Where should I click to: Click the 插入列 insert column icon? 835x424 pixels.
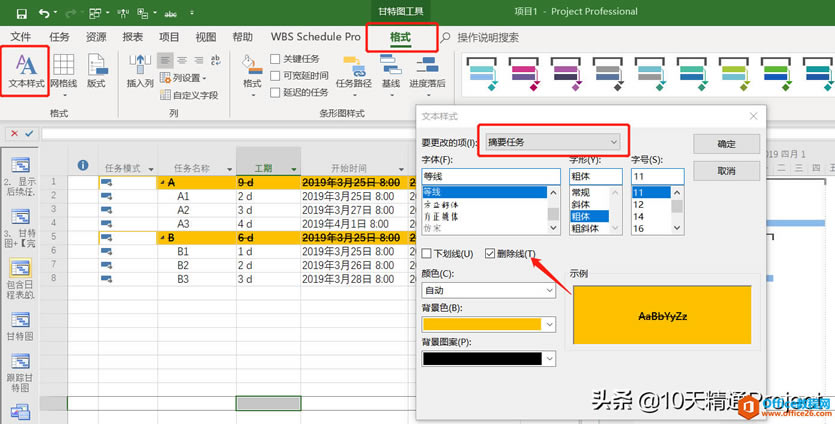[140, 70]
